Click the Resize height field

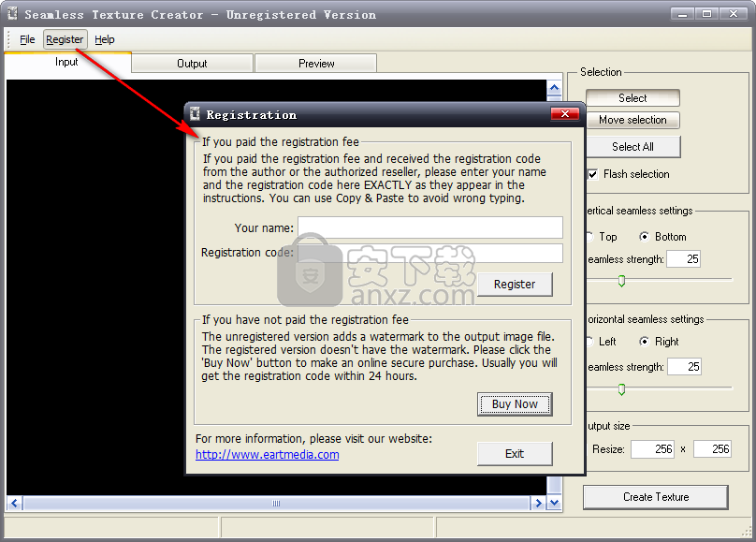pos(712,449)
